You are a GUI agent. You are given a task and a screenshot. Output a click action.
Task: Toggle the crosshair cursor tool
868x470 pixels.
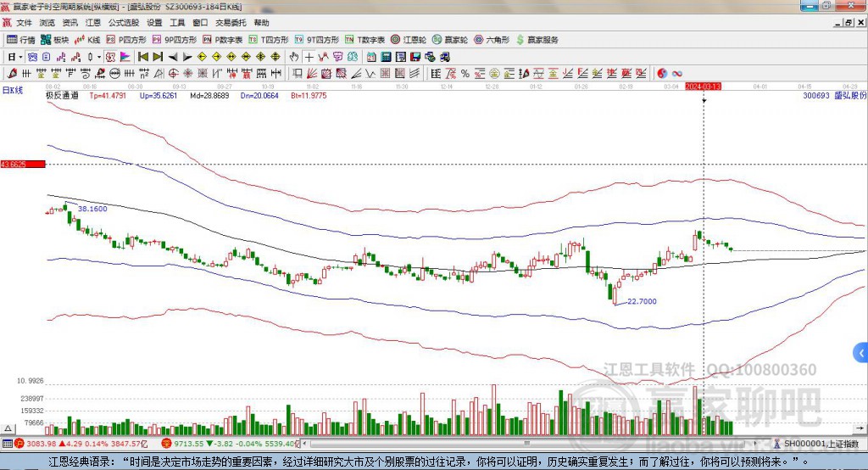point(309,57)
